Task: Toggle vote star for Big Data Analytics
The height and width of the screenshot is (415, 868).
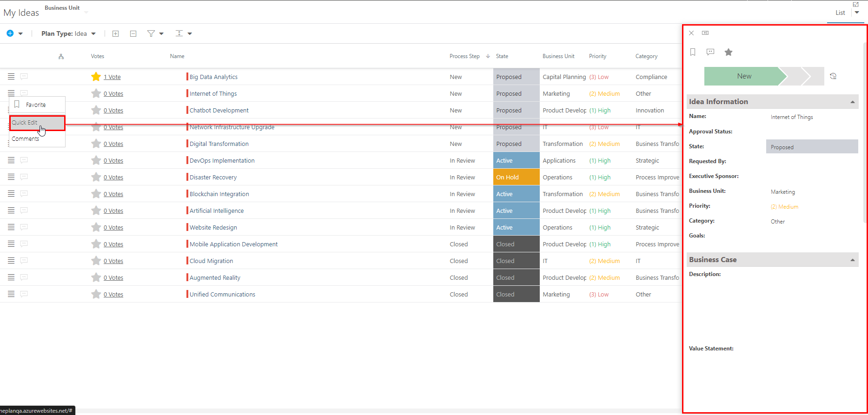Action: (x=96, y=77)
